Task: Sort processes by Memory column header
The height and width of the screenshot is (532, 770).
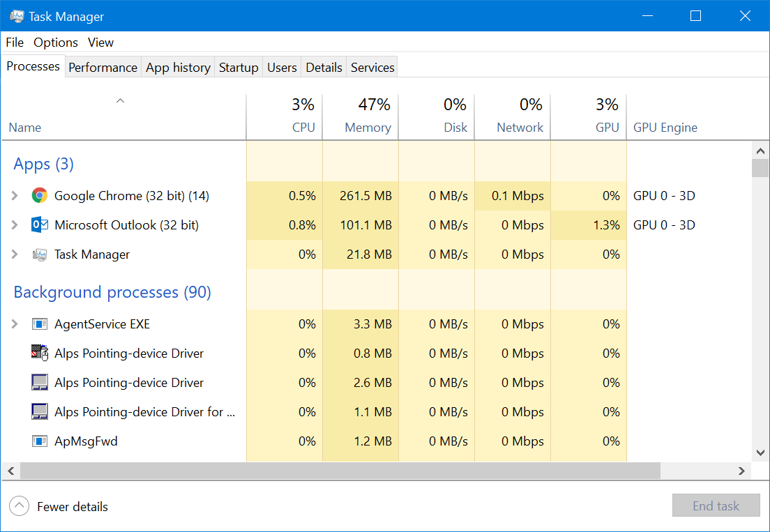Action: point(368,128)
